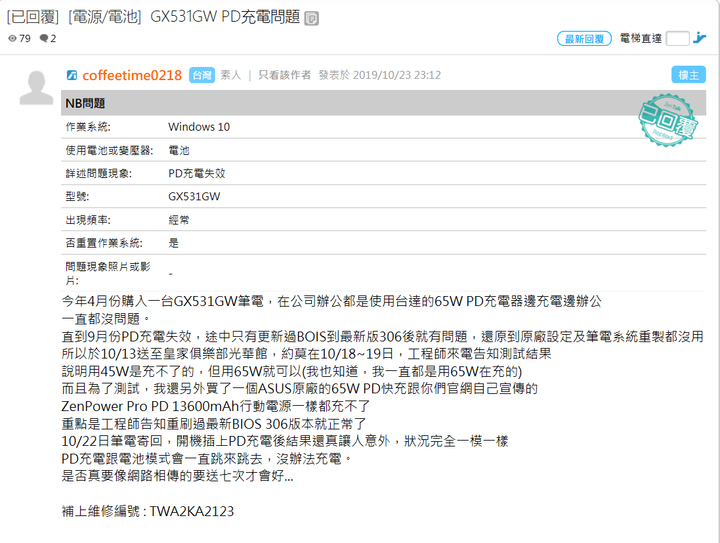Click the line mentioning ZenPower Pro PD 13600mAh

click(215, 406)
